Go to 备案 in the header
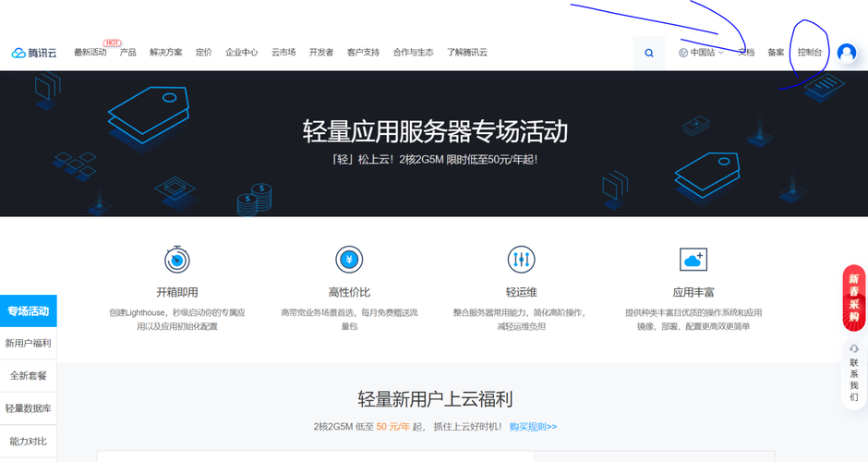This screenshot has width=868, height=462. coord(776,52)
